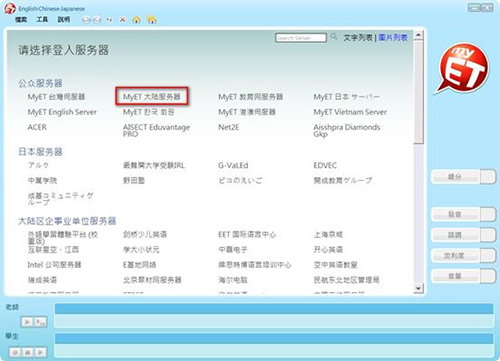Viewport: 500px width, 361px height.
Task: Switch to 文字列表 text list view
Action: point(358,38)
